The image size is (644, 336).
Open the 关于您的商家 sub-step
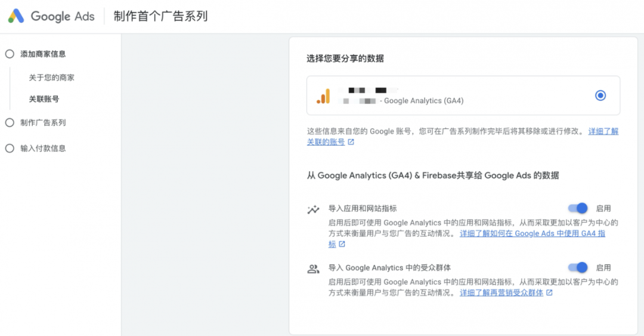click(52, 78)
